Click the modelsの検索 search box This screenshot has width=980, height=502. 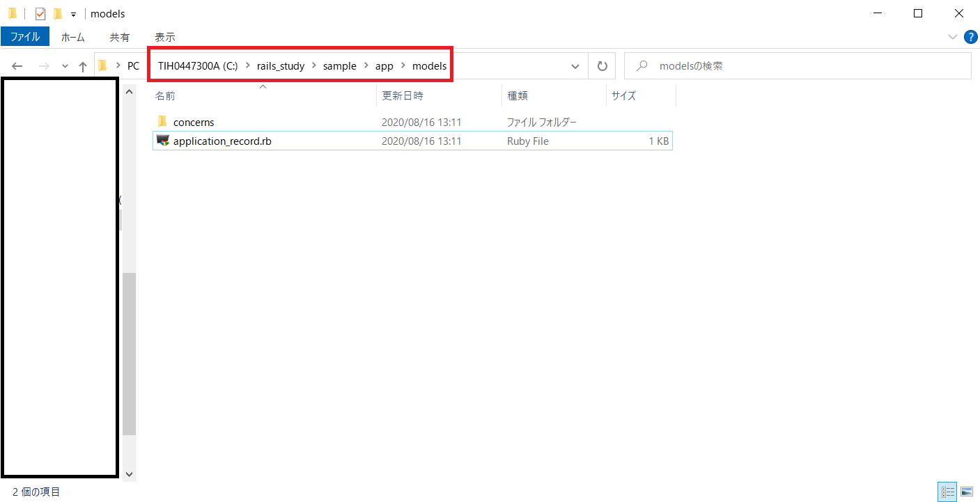click(798, 66)
